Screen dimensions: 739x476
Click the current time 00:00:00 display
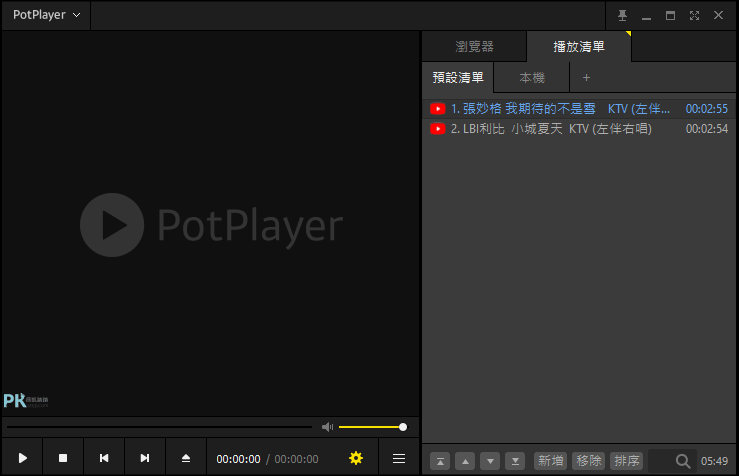[x=238, y=459]
